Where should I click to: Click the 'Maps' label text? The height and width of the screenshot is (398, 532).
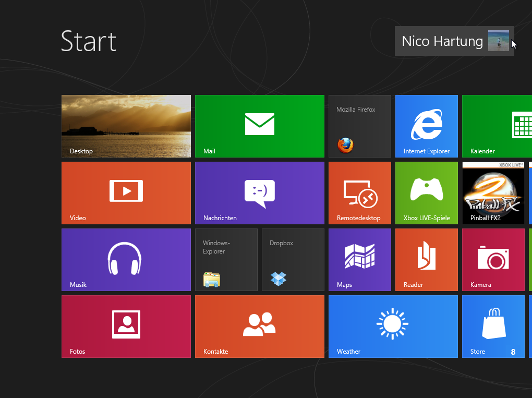pyautogui.click(x=344, y=285)
